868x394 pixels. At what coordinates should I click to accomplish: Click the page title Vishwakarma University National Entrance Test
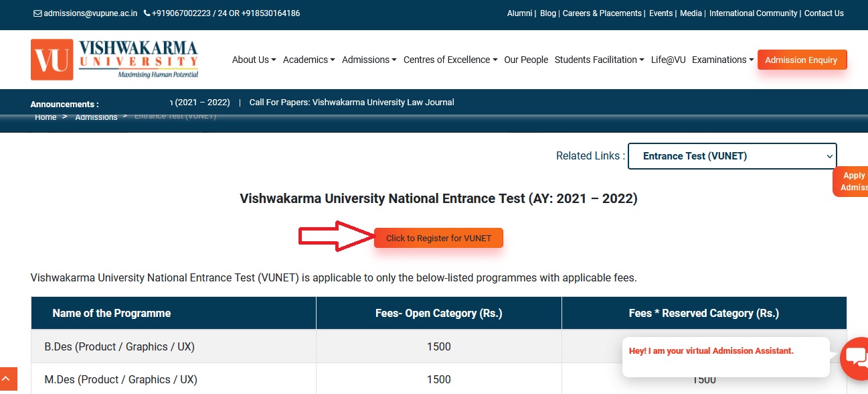pos(438,199)
